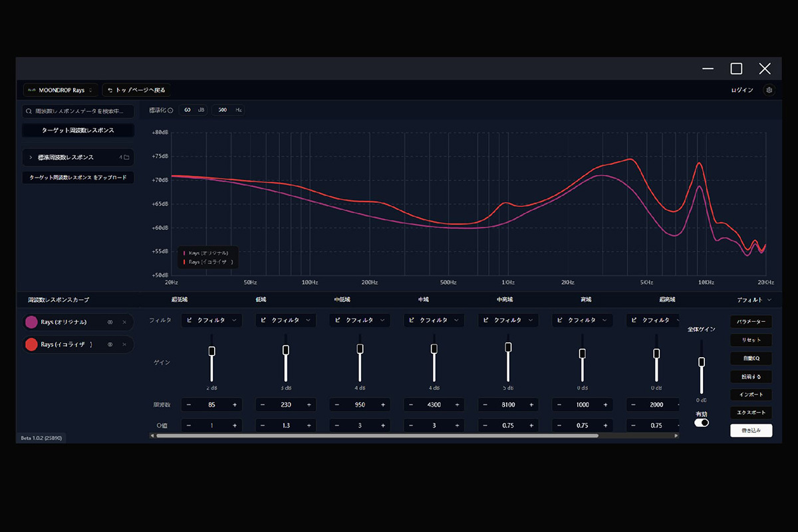Hide the Rays (オリジナル) curve via eye icon
The width and height of the screenshot is (798, 532).
[110, 322]
